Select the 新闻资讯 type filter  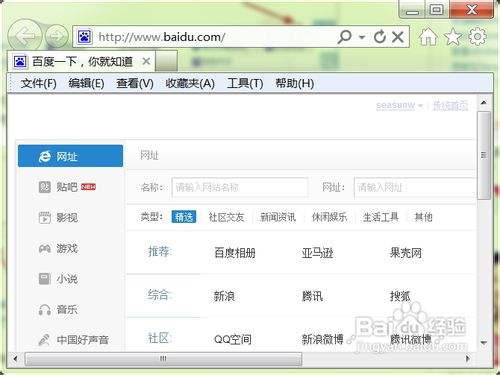(278, 217)
